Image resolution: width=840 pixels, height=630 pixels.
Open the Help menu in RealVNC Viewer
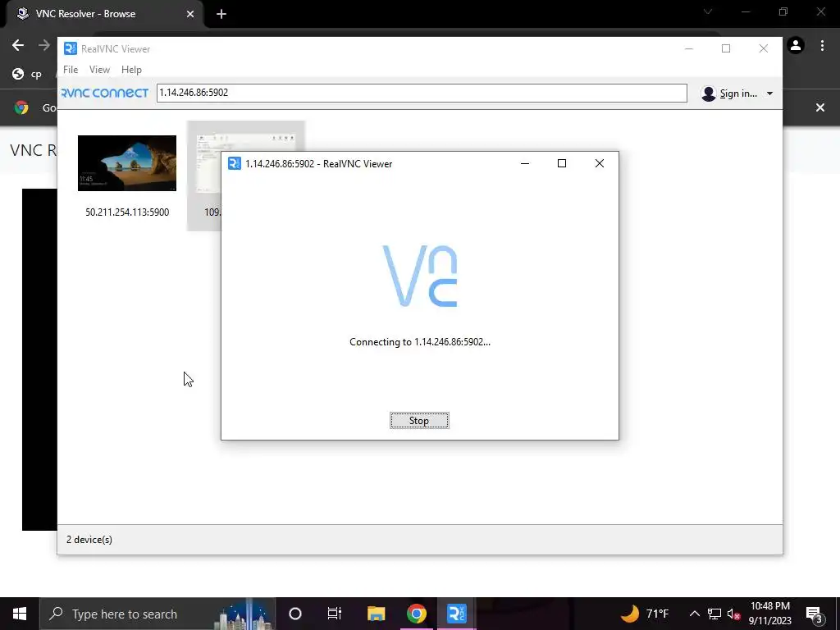[x=131, y=70]
